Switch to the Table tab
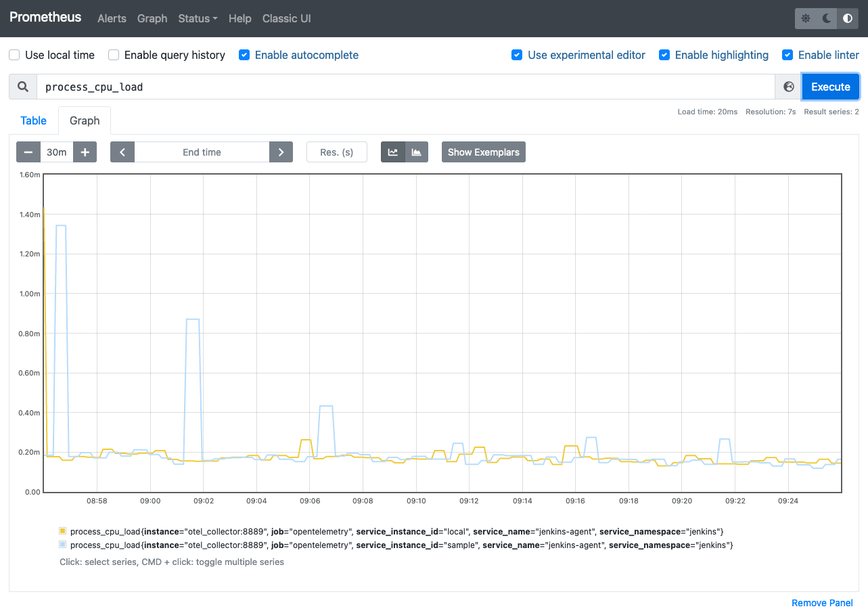868x613 pixels. tap(33, 120)
